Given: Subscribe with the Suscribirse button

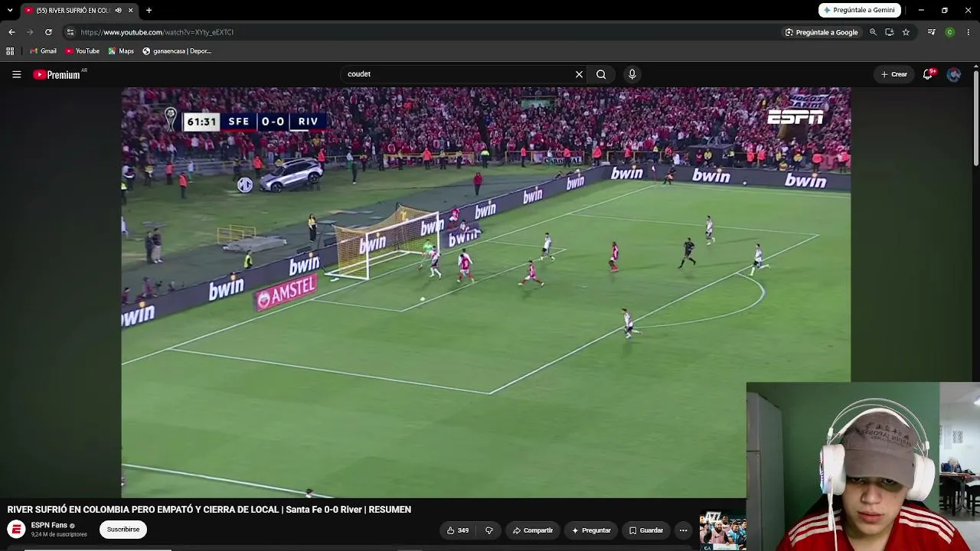Looking at the screenshot, I should 123,530.
